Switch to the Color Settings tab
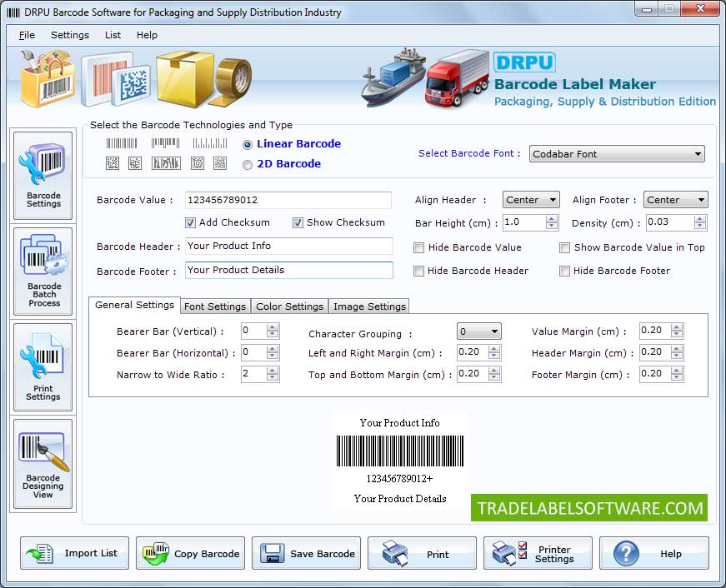Image resolution: width=726 pixels, height=588 pixels. (x=289, y=306)
